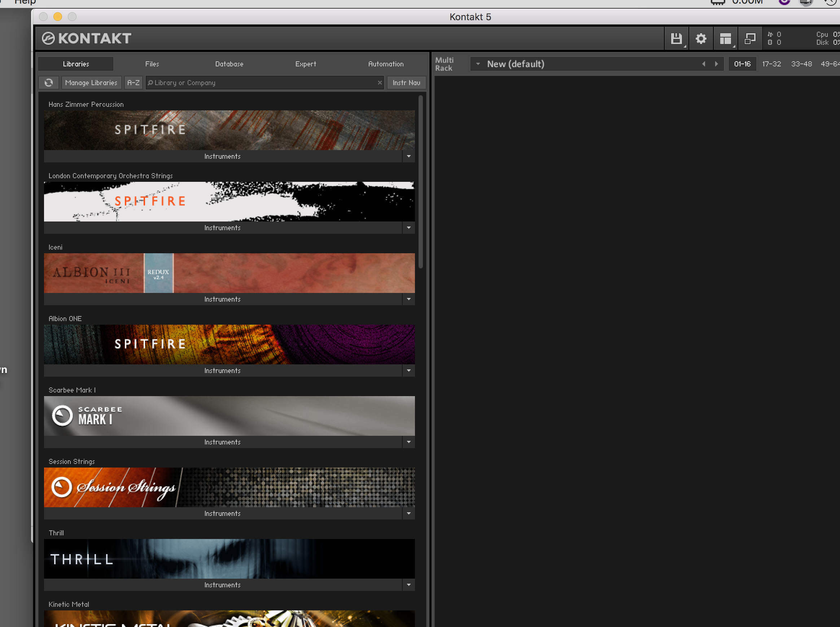Expand Hans Zimmer Percussion instruments dropdown arrow

408,156
